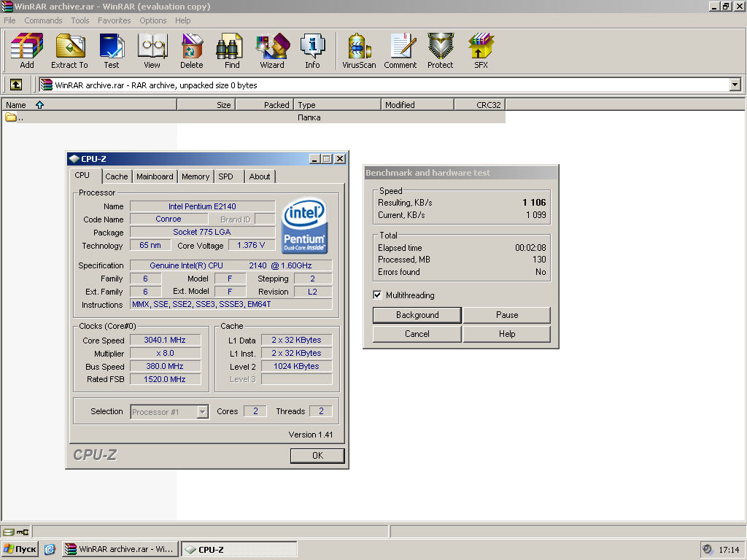
Task: Click the 1.376 V core voltage value
Action: 252,245
